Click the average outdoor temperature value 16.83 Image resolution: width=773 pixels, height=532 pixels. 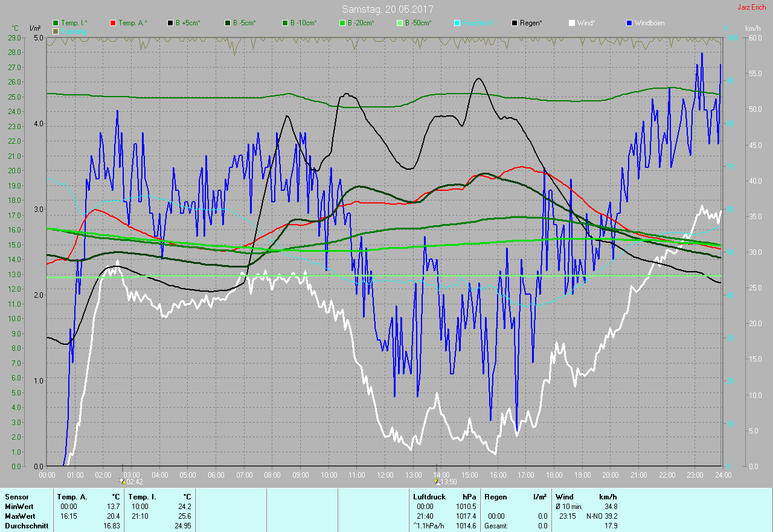(112, 526)
